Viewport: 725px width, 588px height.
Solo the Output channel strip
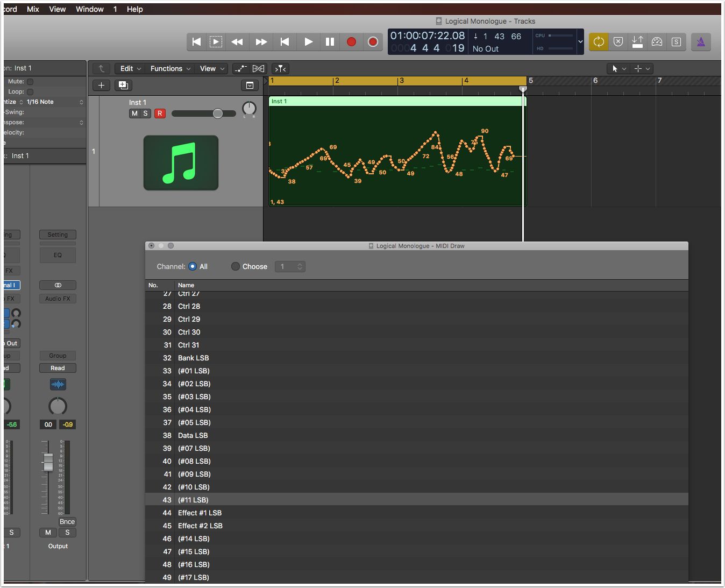click(67, 533)
